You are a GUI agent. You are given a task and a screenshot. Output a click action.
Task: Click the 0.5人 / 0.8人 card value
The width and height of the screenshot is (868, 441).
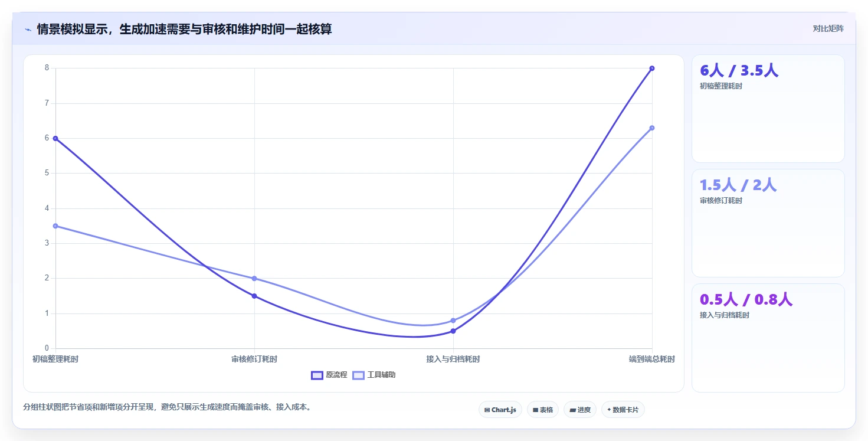coord(746,299)
